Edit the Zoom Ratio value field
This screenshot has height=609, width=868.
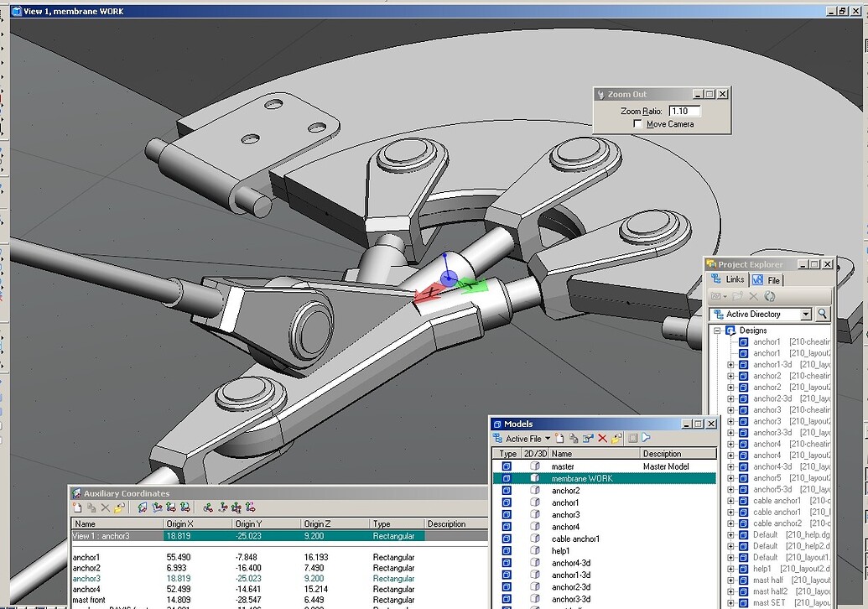click(x=683, y=111)
